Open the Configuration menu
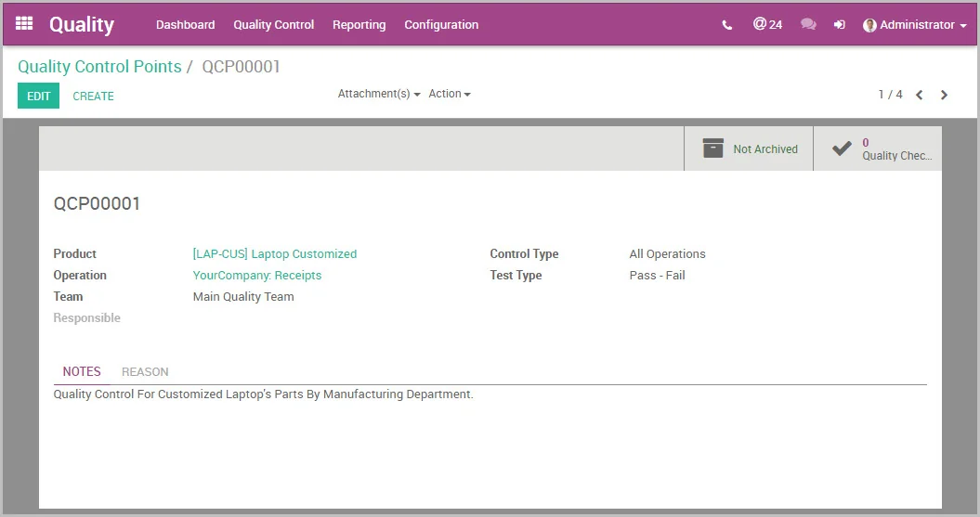This screenshot has width=980, height=517. coord(441,25)
